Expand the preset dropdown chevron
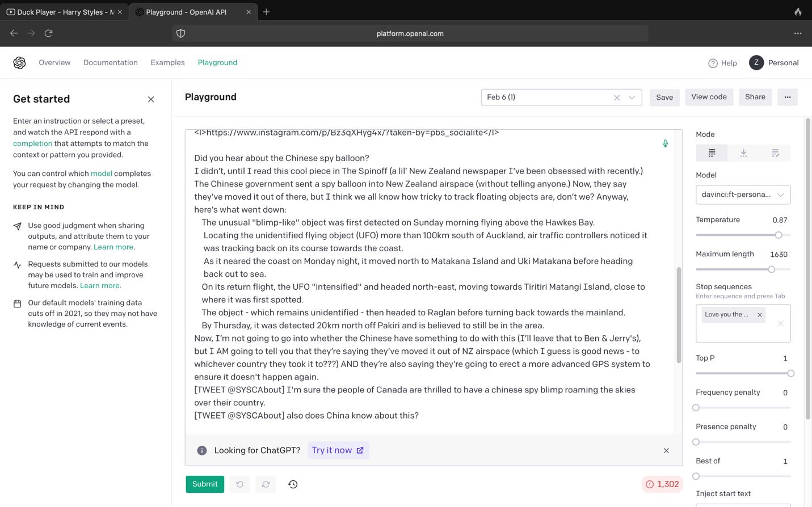 click(632, 98)
